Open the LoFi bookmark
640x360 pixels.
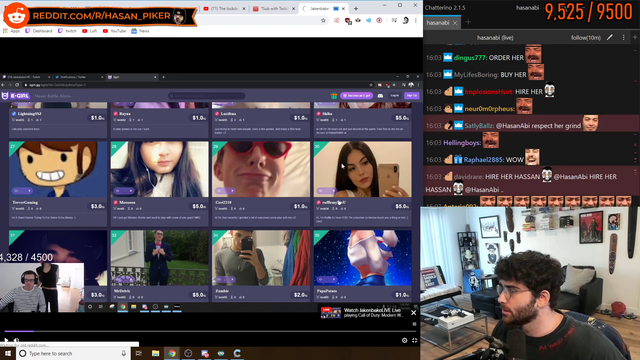[90, 31]
